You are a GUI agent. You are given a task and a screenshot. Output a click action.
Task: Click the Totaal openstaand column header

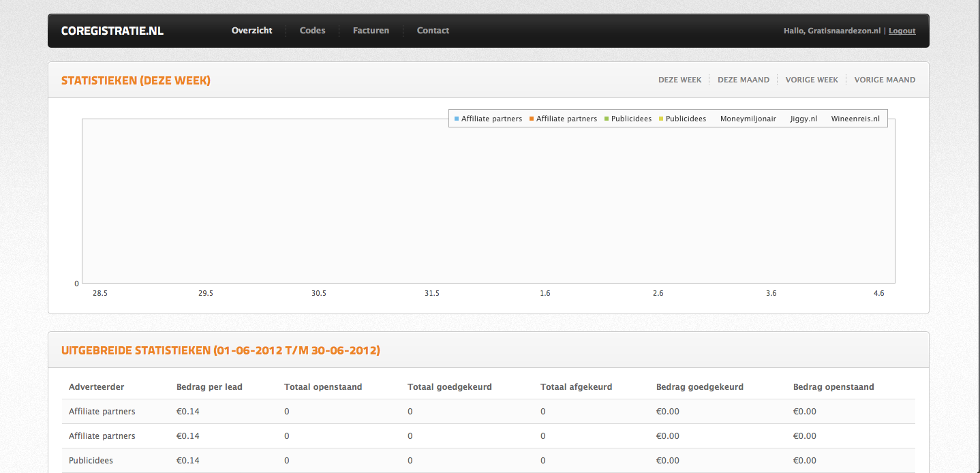(x=323, y=386)
